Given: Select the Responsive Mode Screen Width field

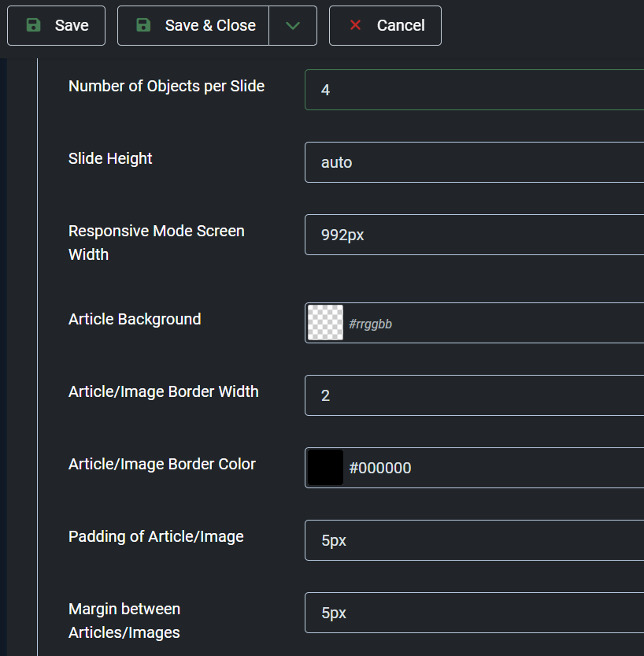Looking at the screenshot, I should [474, 235].
